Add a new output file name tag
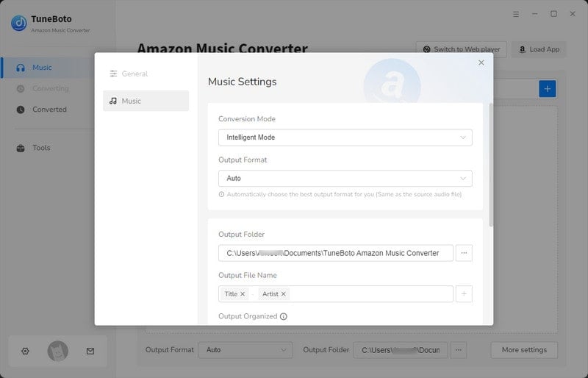 (x=464, y=294)
